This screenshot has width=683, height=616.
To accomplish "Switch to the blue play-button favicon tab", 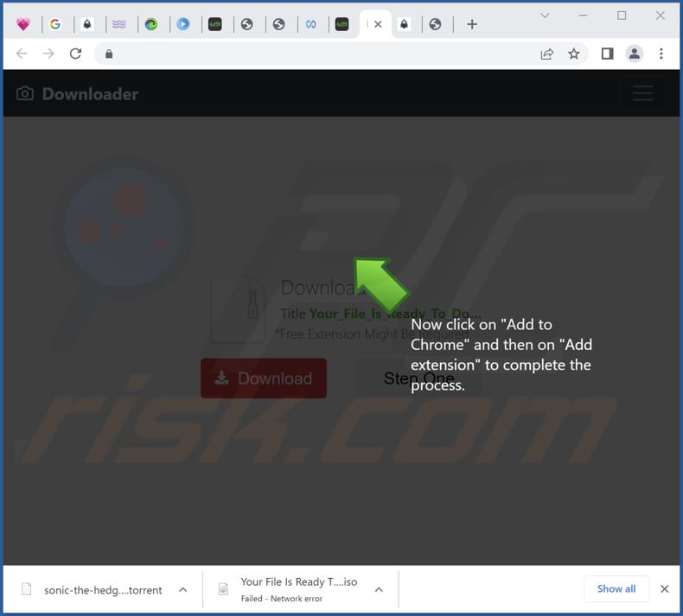I will [x=183, y=24].
